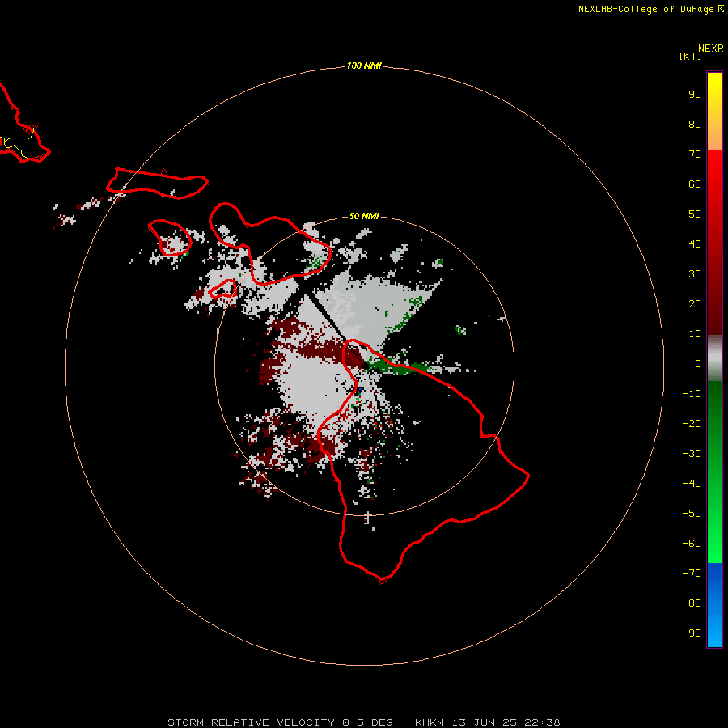
Task: Click the -80 value on the velocity scale
Action: pos(692,603)
